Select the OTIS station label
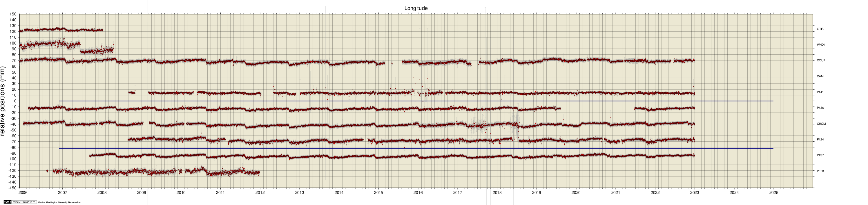 (820, 29)
